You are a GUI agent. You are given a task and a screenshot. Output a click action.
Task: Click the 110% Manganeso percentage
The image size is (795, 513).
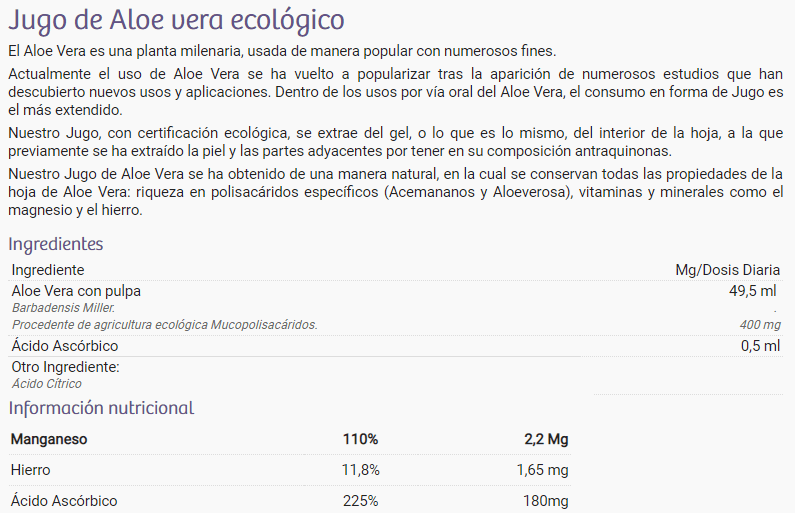tap(360, 439)
